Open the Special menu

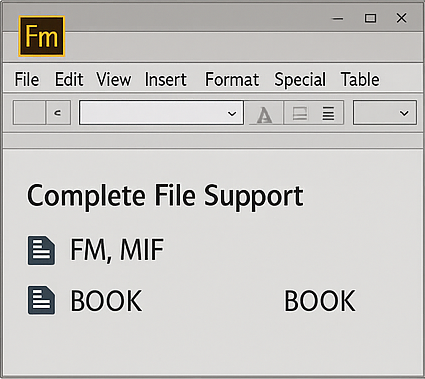point(300,80)
